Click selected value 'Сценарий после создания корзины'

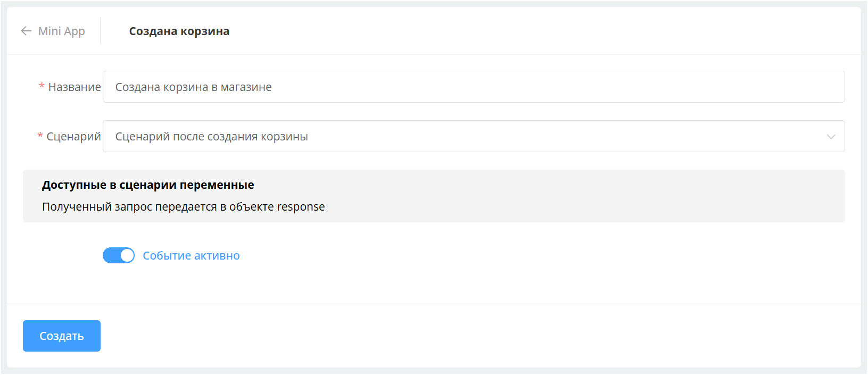click(x=211, y=136)
